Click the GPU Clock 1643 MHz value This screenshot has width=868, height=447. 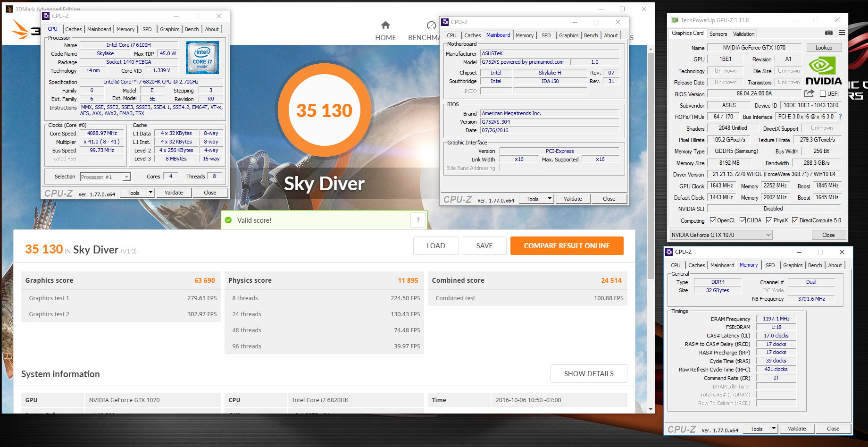[x=721, y=186]
